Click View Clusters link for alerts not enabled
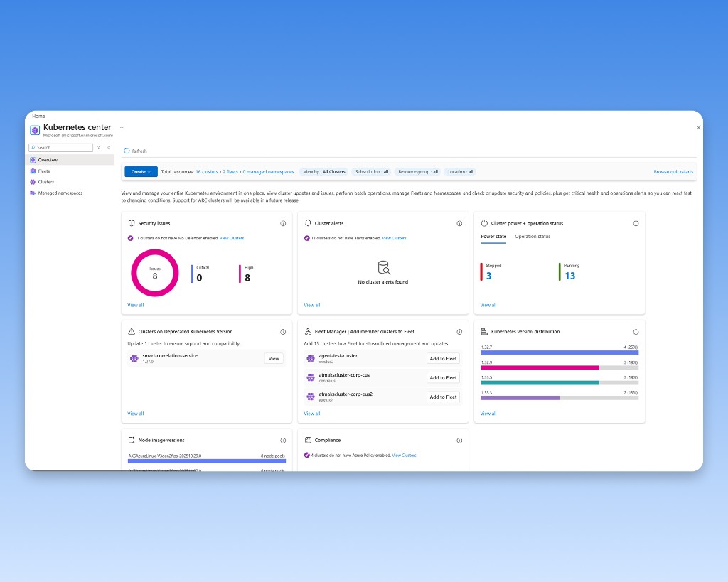 (x=394, y=238)
